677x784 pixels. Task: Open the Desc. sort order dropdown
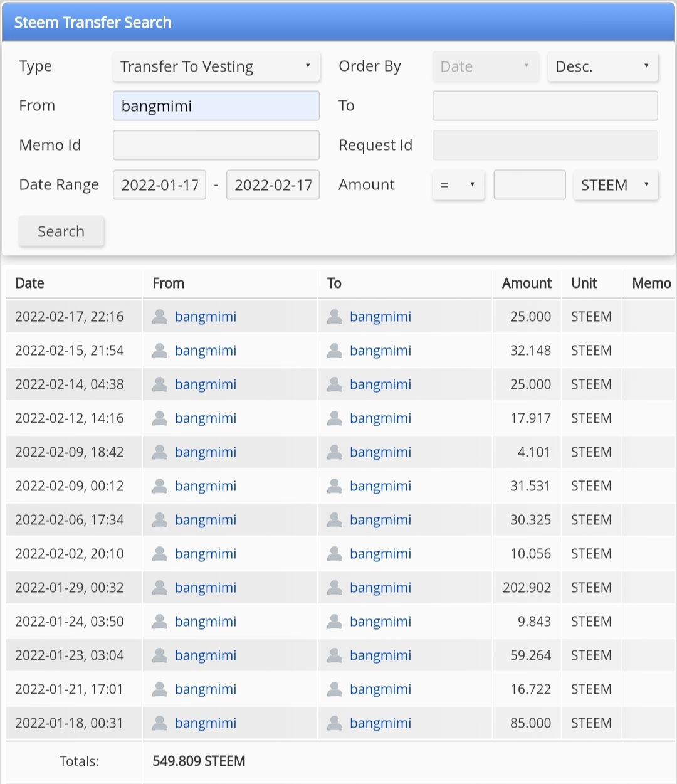pos(603,66)
